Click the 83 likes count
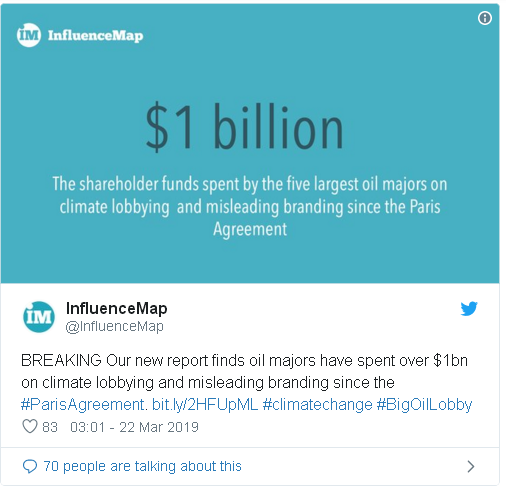Image resolution: width=506 pixels, height=496 pixels. coord(50,427)
